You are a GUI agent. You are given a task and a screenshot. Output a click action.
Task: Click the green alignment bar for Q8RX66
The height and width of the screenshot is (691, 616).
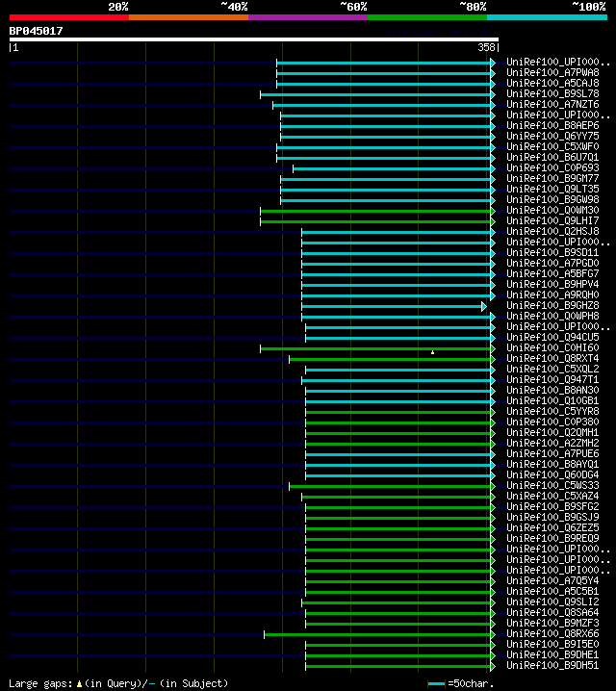[380, 634]
